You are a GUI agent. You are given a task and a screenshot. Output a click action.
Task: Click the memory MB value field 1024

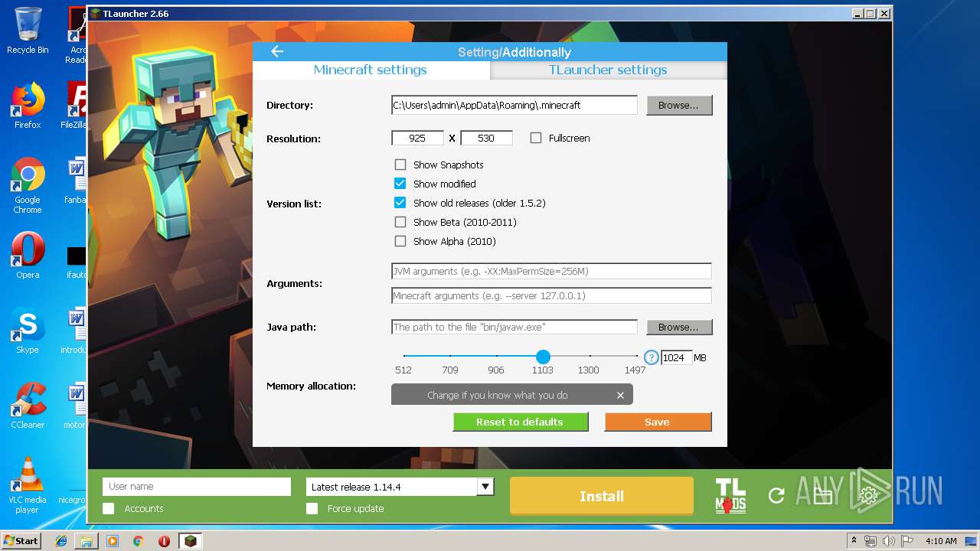click(676, 357)
